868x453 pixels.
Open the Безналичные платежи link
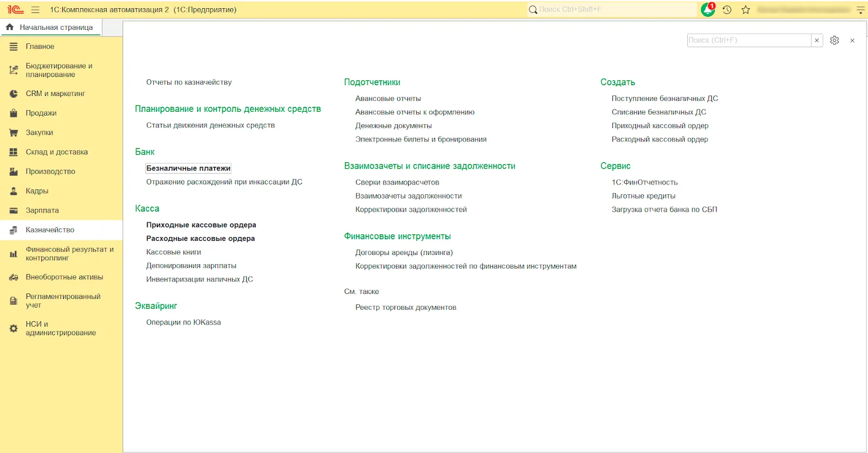click(188, 168)
